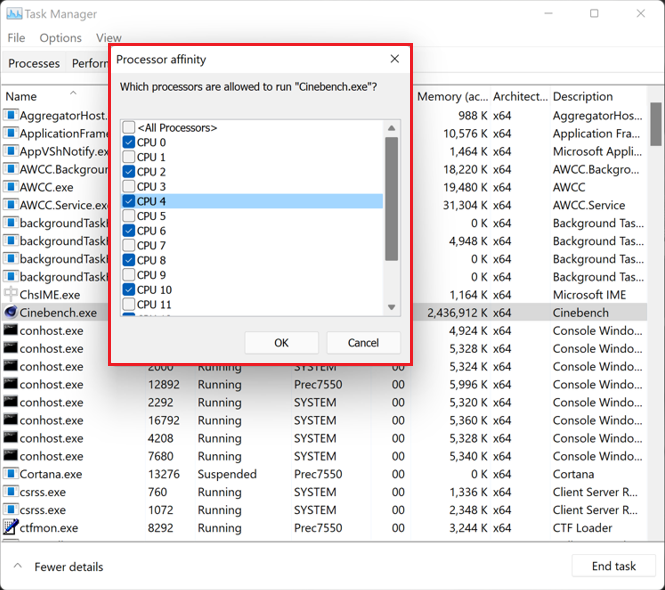Enable the CPU 3 checkbox
The height and width of the screenshot is (590, 665).
pos(129,186)
